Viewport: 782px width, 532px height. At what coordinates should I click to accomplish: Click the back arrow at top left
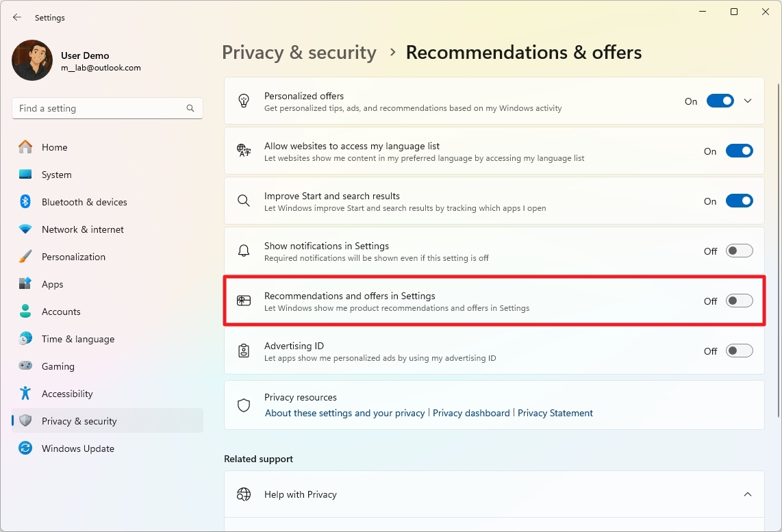click(x=16, y=17)
